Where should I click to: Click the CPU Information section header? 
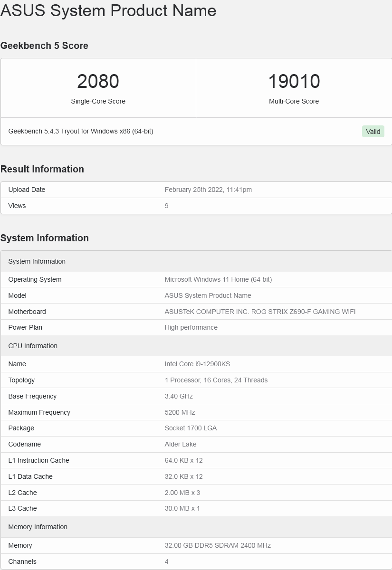pyautogui.click(x=33, y=346)
